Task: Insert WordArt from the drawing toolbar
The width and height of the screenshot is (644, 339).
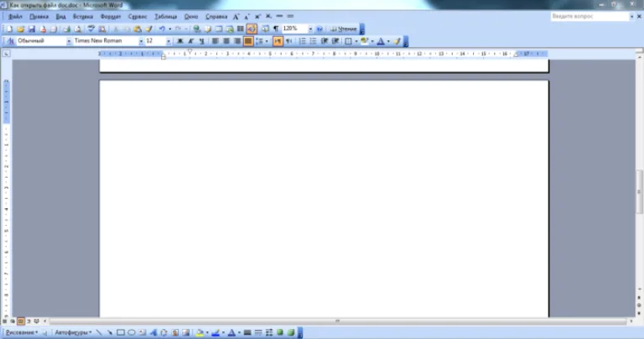Action: point(153,332)
